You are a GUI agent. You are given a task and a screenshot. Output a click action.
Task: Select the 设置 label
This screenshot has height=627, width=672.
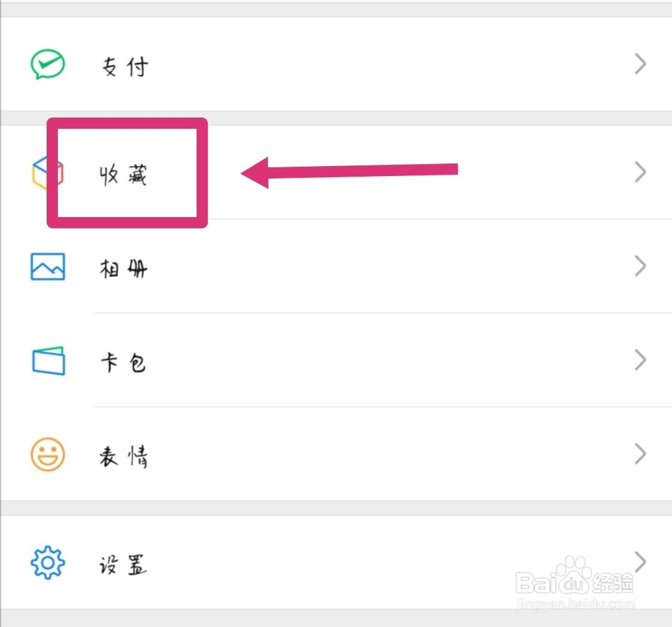point(123,565)
